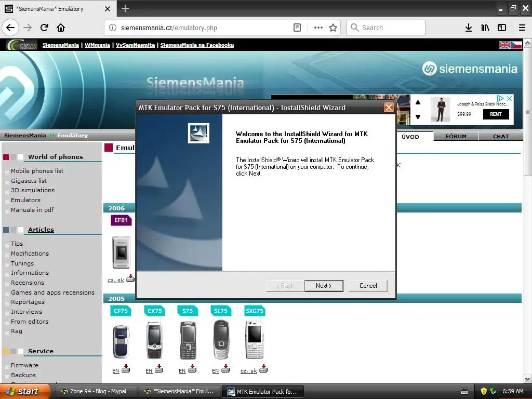Focus the browser Search box
Viewport: 532px width, 399px height.
pos(385,28)
